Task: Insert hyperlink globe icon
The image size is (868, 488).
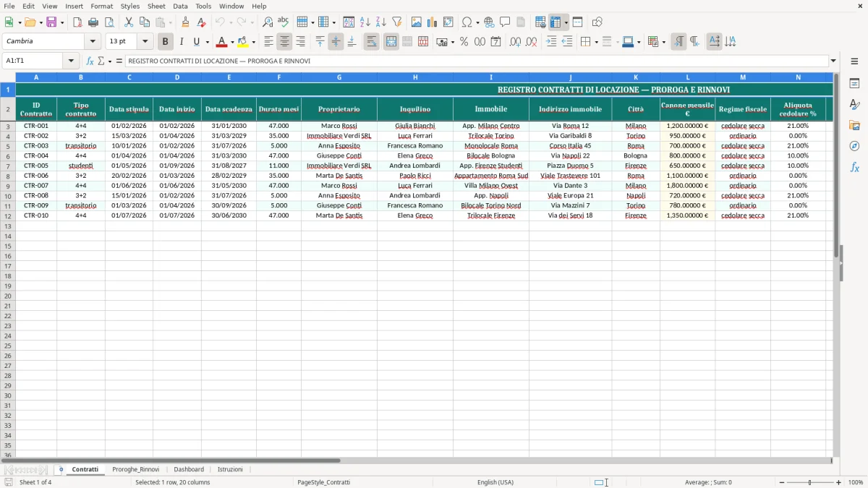Action: (489, 22)
